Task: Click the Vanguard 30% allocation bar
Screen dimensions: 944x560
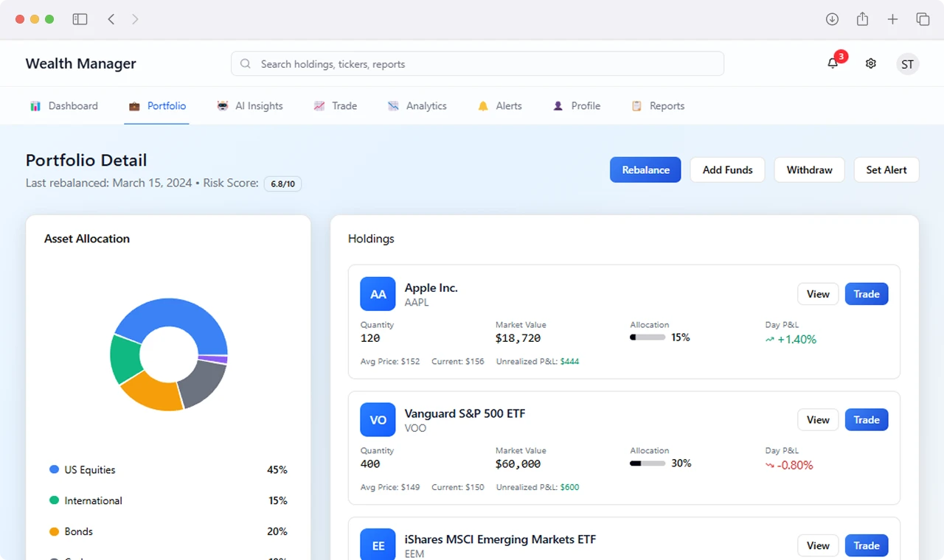Action: [648, 463]
